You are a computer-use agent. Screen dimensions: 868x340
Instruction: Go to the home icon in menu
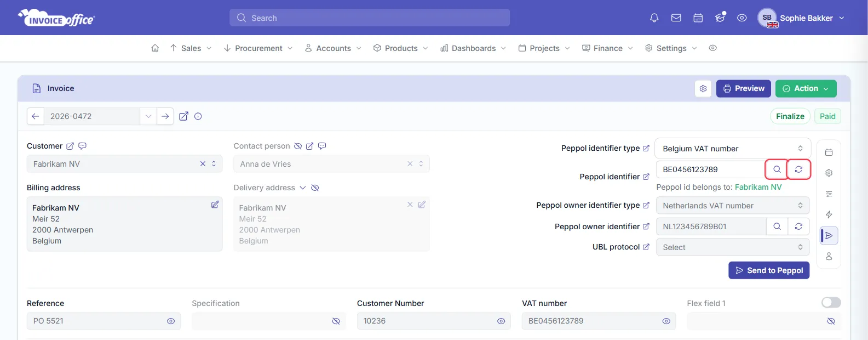(155, 48)
